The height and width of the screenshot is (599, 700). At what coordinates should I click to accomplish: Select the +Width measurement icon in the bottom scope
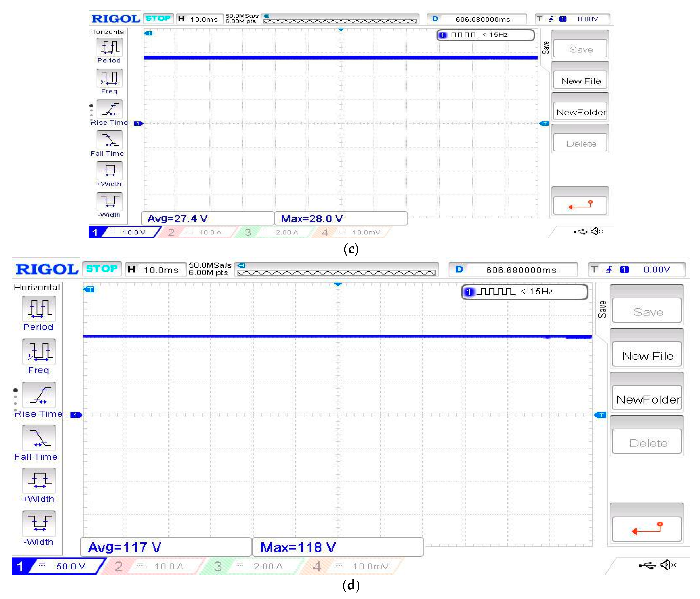click(39, 480)
